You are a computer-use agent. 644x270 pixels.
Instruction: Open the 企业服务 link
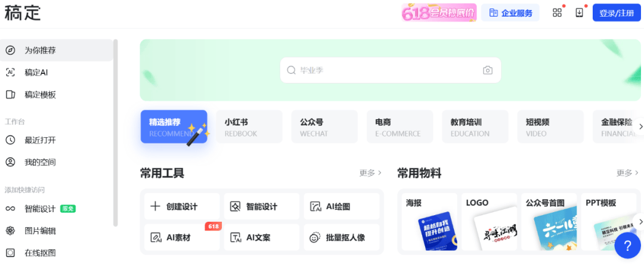coord(510,13)
